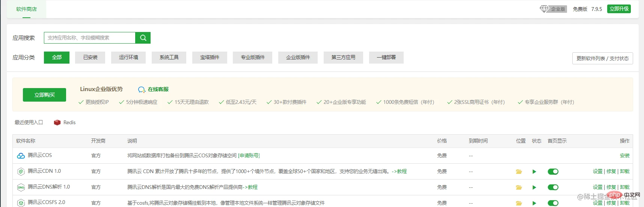Click the 腾讯云CDN 1.0 name text
This screenshot has width=644, height=207.
(x=44, y=171)
